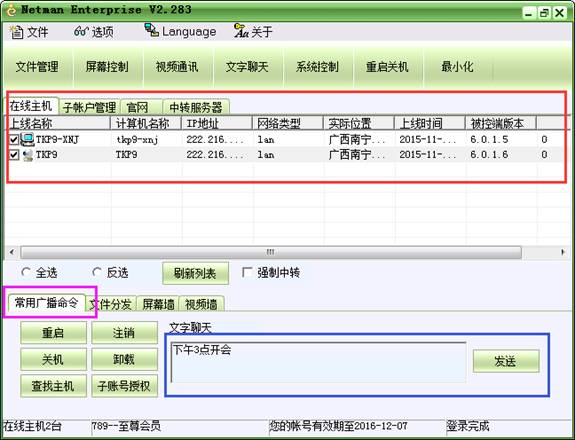Switch to the 子帐户管理 tab

pyautogui.click(x=89, y=107)
